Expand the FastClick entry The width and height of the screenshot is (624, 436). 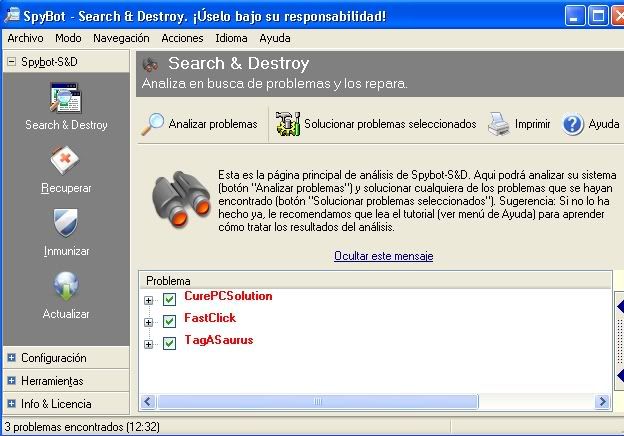point(148,322)
